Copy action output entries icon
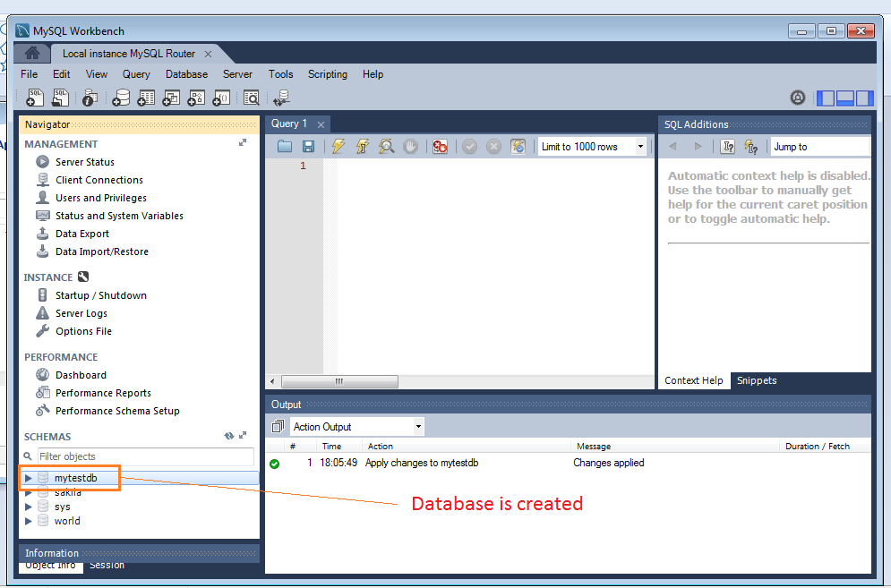Viewport: 891px width, 588px height. [278, 426]
